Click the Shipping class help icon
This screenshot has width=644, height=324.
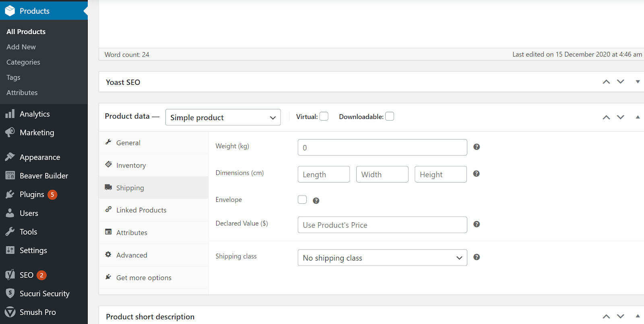[477, 257]
